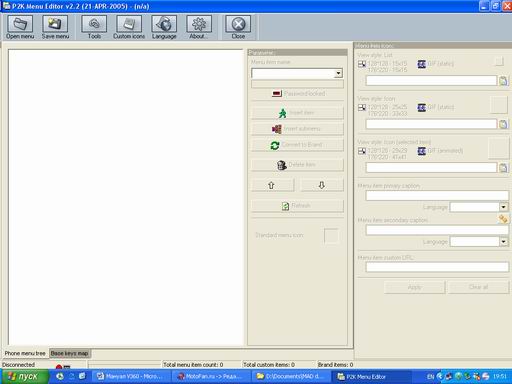Click the Close toolbar icon
Image resolution: width=512 pixels, height=384 pixels.
pos(238,24)
